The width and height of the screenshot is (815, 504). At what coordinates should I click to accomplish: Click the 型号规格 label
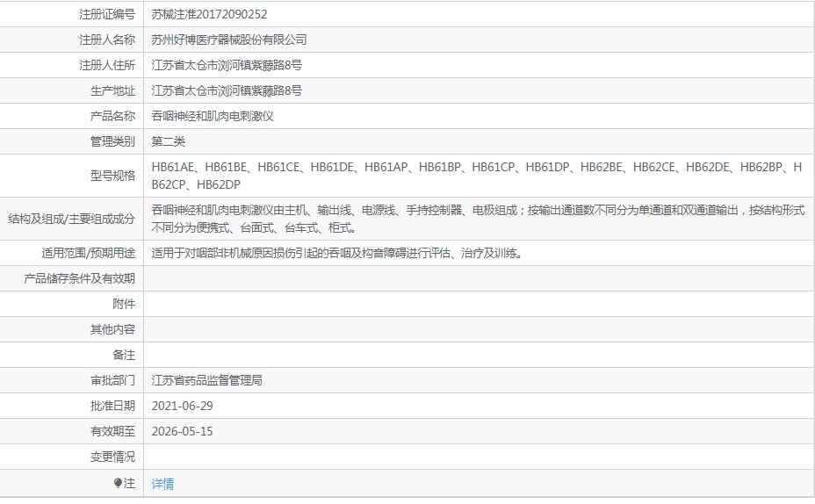pos(112,176)
